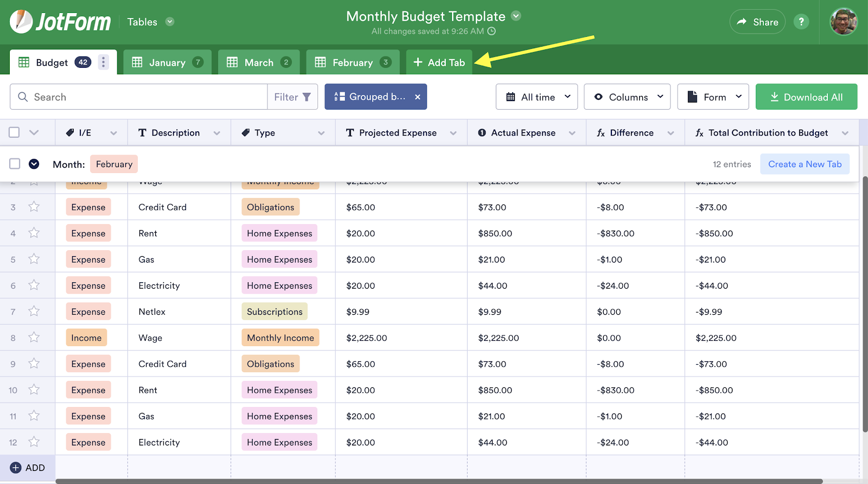868x484 pixels.
Task: Click the JotForm logo
Action: [x=60, y=22]
